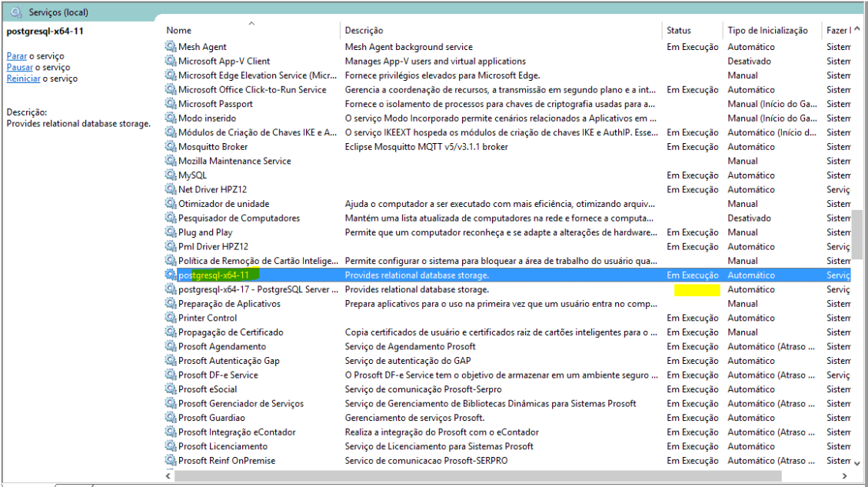
Task: Click Desativado startup type of Microsoft App-V Client
Action: point(749,61)
